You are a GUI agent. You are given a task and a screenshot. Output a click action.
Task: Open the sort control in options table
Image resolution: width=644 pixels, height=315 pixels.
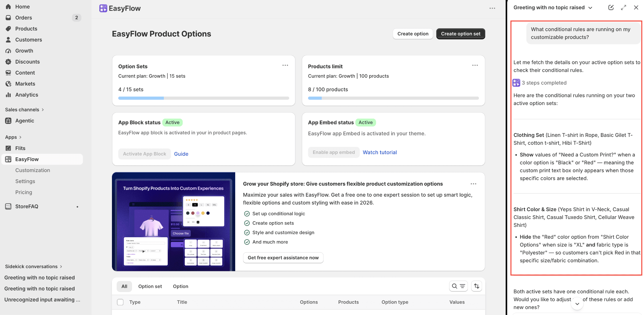477,286
